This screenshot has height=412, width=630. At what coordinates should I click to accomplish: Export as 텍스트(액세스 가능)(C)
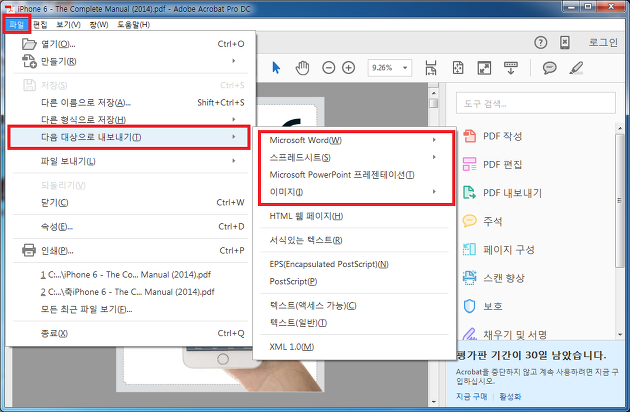354,305
